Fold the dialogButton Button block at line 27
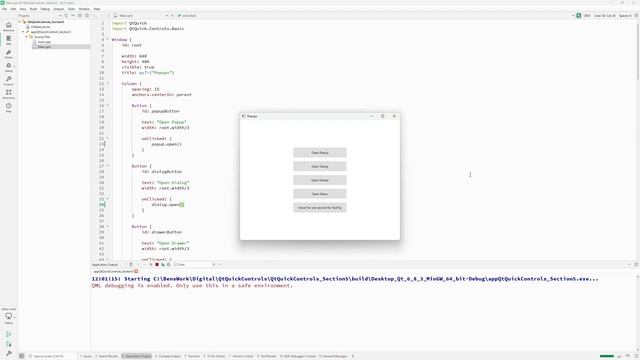640x360 pixels. pos(108,166)
